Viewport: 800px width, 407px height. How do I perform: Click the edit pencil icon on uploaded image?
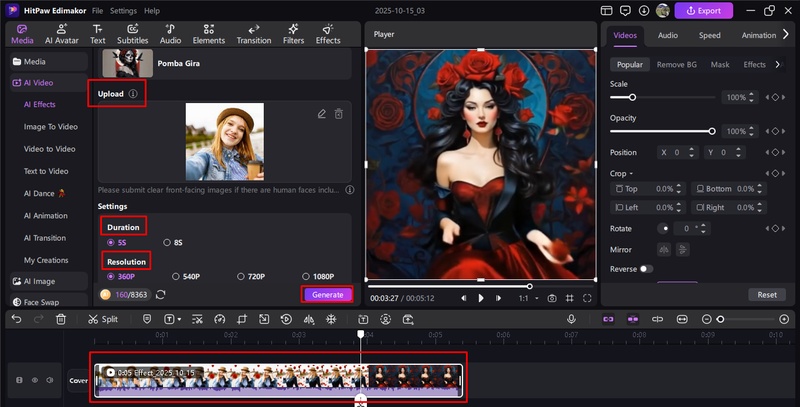322,114
